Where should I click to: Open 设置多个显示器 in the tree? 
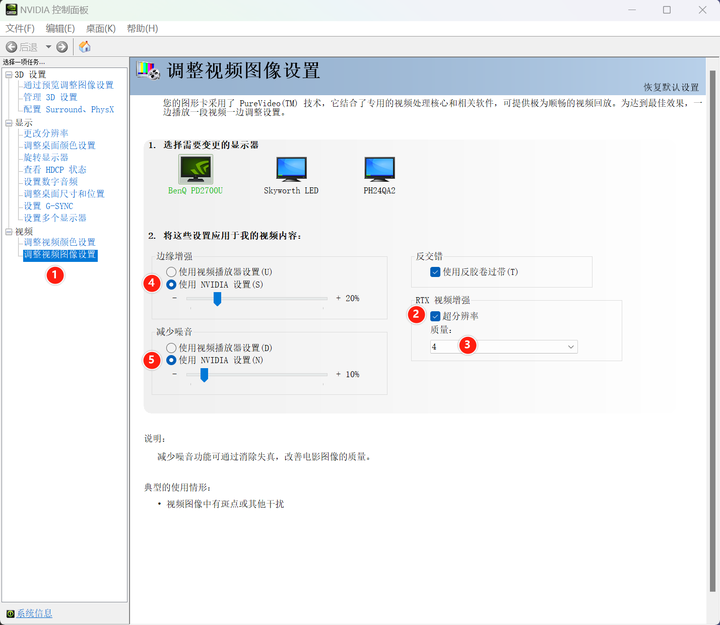[55, 218]
